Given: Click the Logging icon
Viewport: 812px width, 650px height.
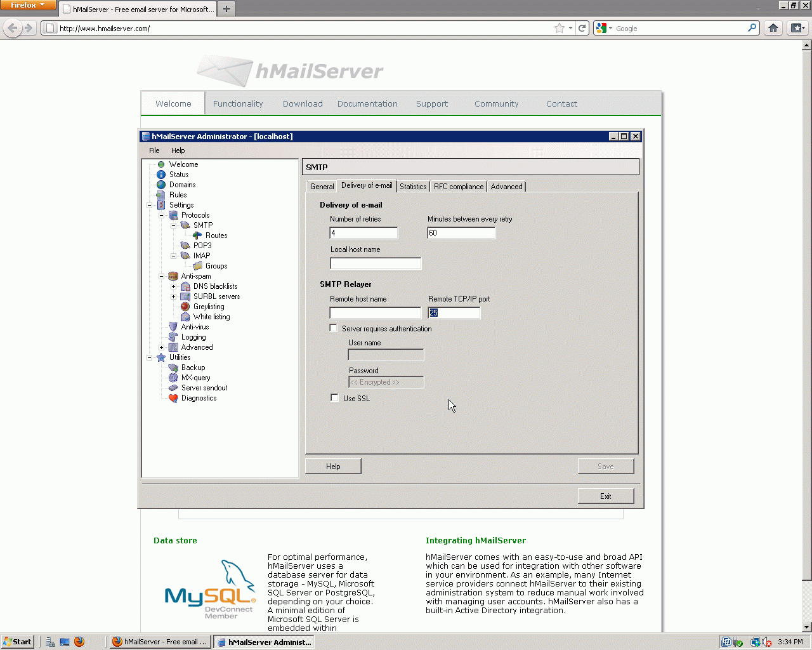Looking at the screenshot, I should pyautogui.click(x=173, y=337).
